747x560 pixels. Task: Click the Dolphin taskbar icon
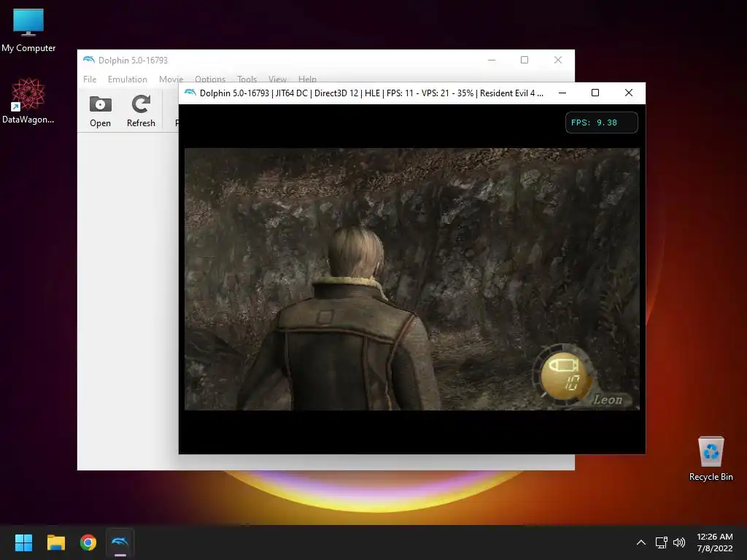(120, 542)
